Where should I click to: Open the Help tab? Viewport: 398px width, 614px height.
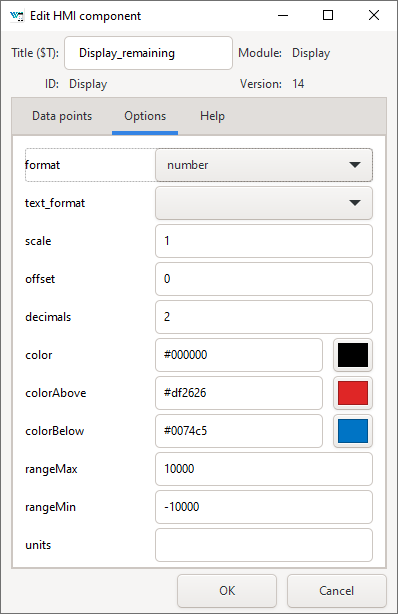[212, 116]
